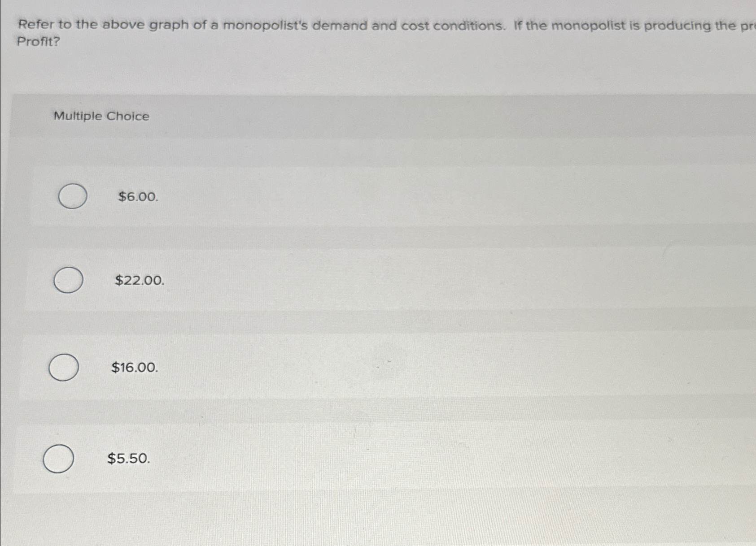Click the $5.50 answer text
The width and height of the screenshot is (756, 546).
coord(128,458)
